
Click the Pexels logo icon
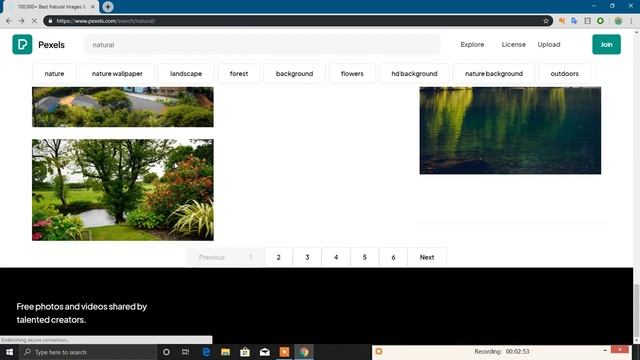click(x=22, y=44)
